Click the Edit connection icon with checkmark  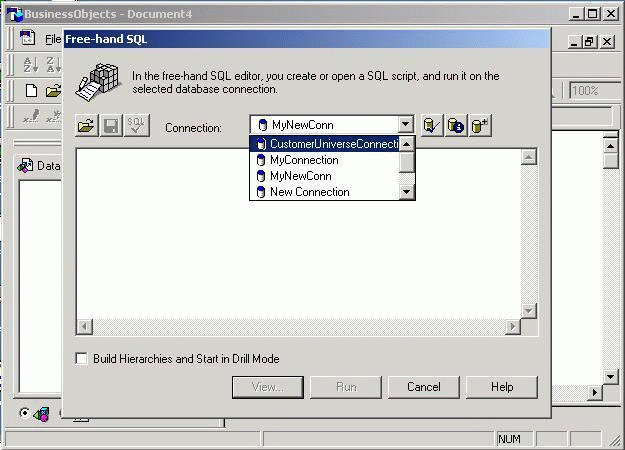pyautogui.click(x=431, y=126)
